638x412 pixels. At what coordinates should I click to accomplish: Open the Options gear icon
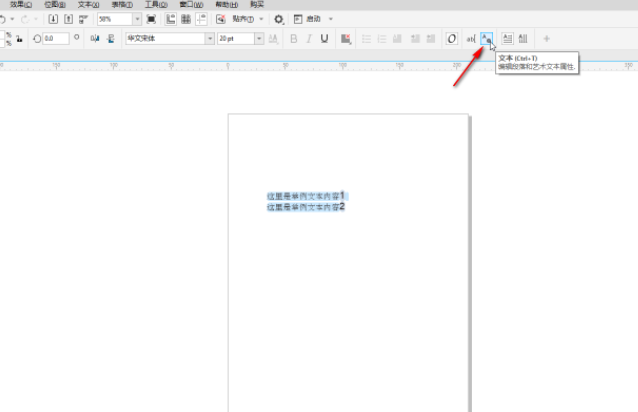[x=279, y=19]
